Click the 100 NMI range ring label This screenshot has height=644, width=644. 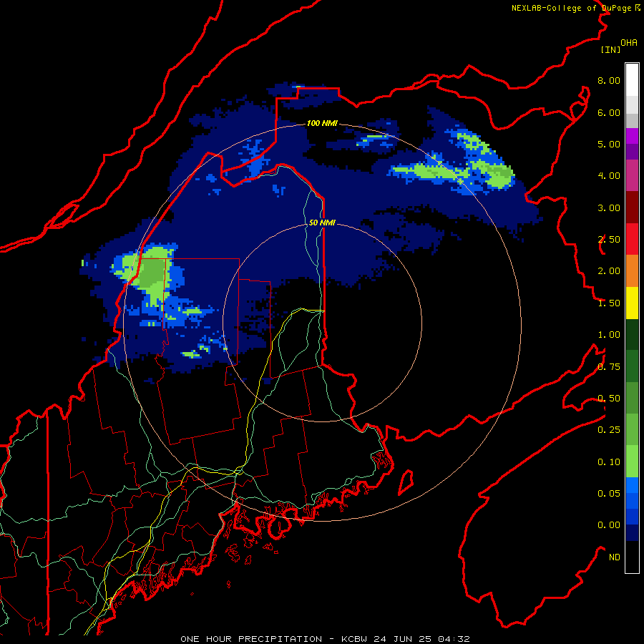tap(322, 123)
